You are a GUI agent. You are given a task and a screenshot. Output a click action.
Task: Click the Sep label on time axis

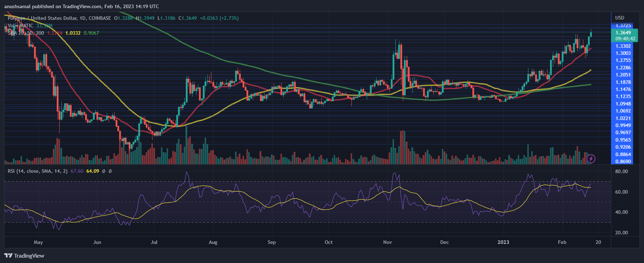(272, 242)
